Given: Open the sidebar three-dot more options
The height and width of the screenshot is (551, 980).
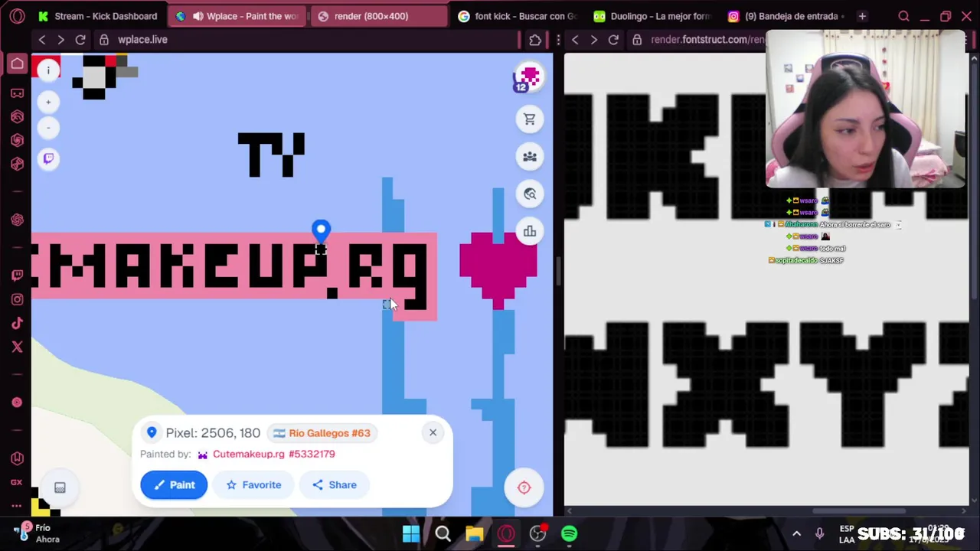Looking at the screenshot, I should tap(17, 505).
